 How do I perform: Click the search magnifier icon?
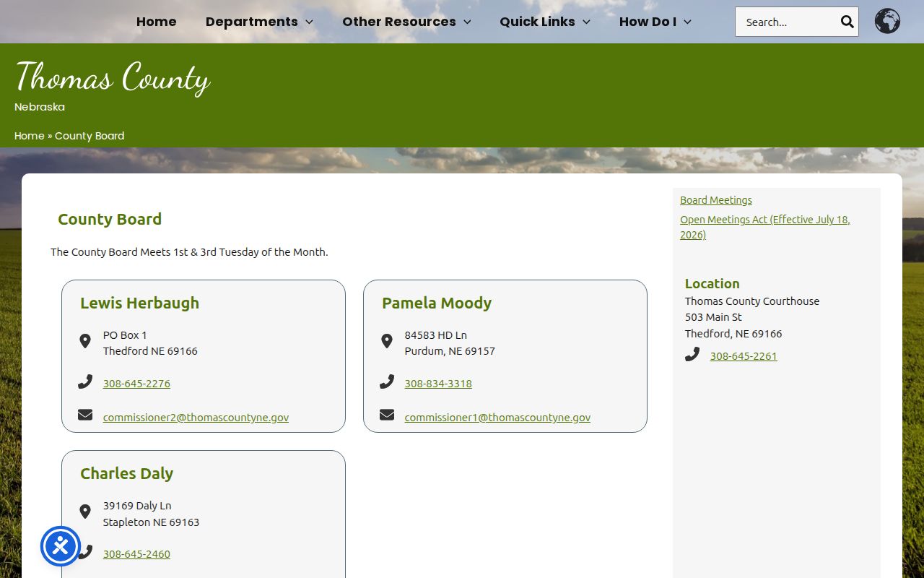click(x=847, y=22)
